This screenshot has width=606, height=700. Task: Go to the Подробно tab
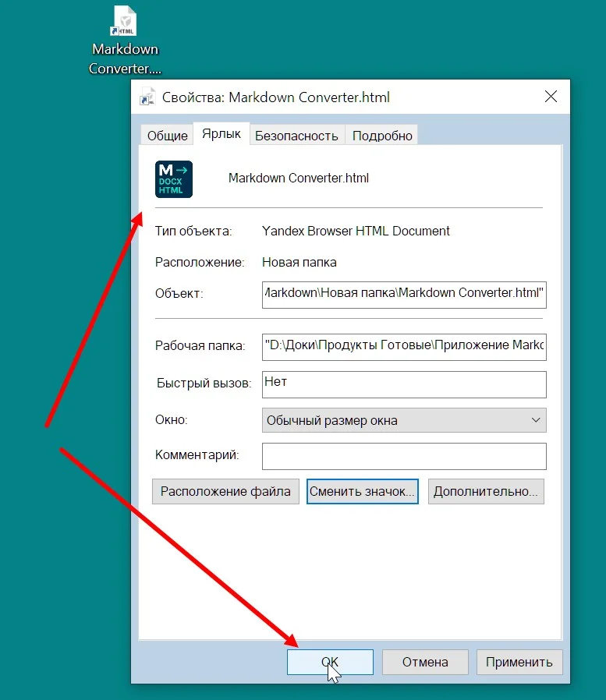coord(382,136)
